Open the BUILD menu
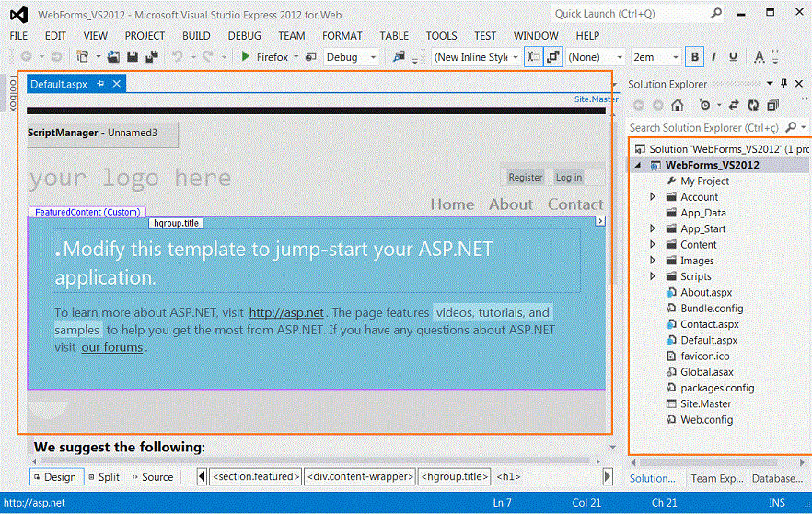Screen dimensions: 812x514 pyautogui.click(x=196, y=35)
